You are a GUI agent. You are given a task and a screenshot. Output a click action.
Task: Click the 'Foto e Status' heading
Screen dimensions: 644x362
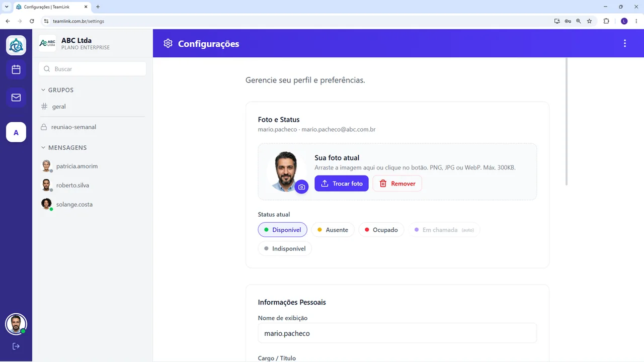click(279, 120)
